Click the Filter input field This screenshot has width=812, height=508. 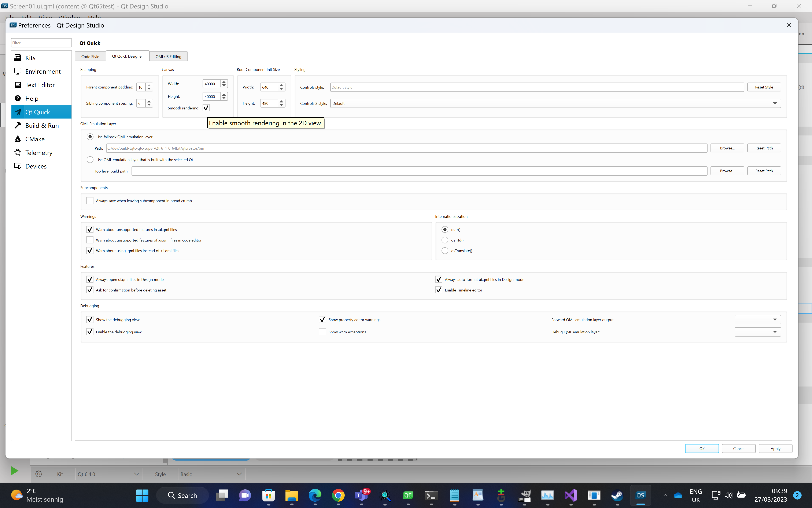pos(41,43)
